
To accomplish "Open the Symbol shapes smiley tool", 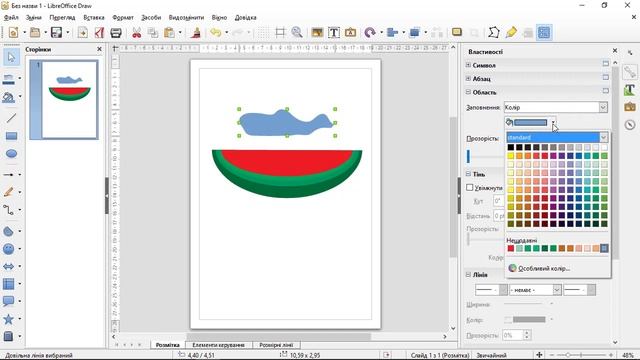I will coord(9,249).
